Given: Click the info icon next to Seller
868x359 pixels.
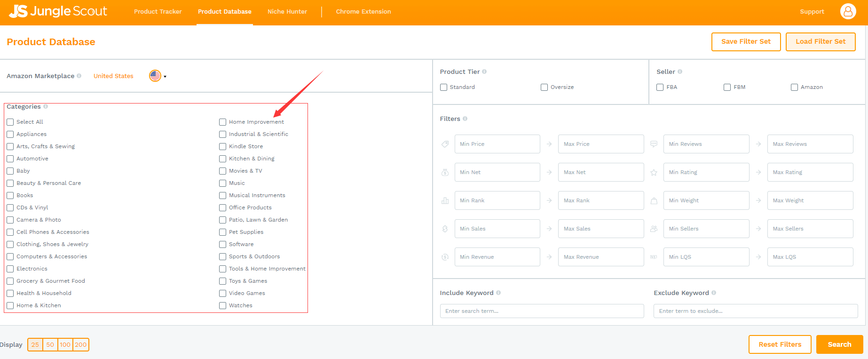Looking at the screenshot, I should [x=680, y=72].
